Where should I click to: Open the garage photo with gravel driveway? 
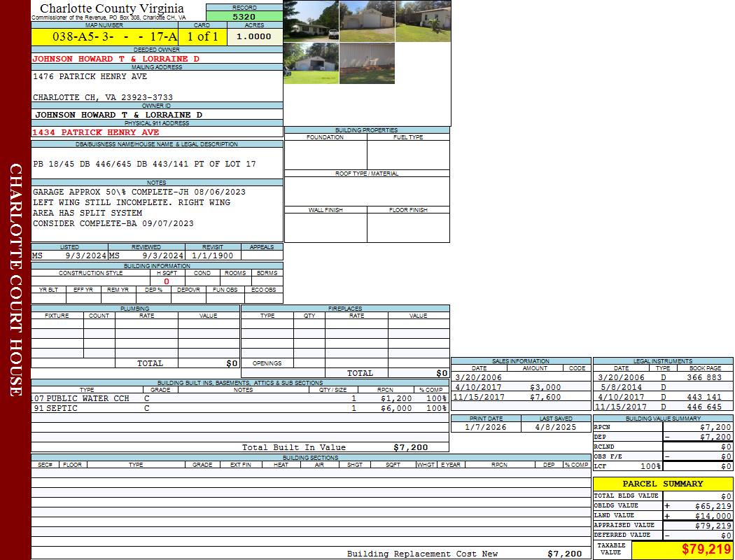pos(367,21)
